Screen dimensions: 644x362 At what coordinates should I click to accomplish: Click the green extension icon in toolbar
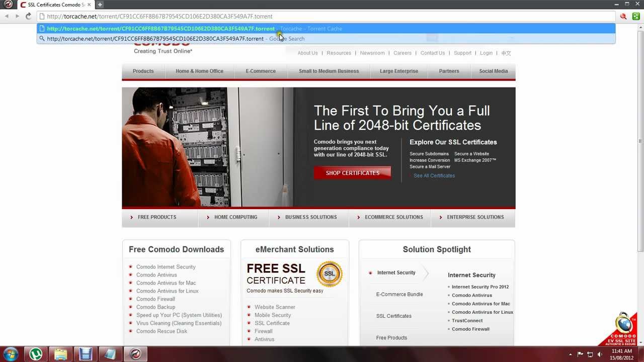636,17
